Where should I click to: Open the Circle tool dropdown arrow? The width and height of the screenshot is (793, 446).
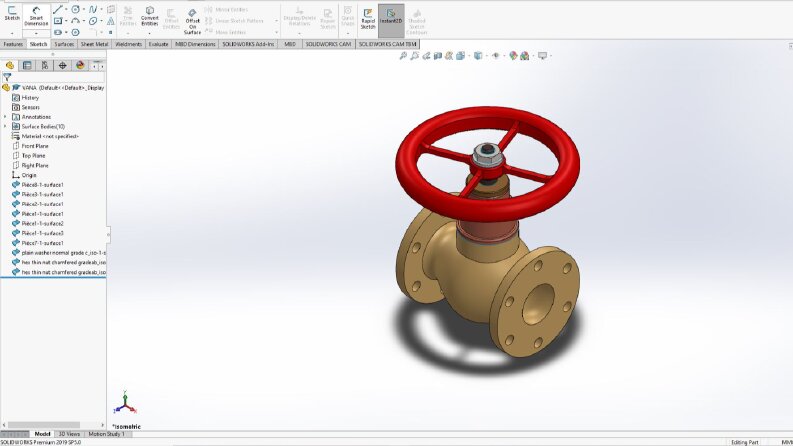coord(84,9)
